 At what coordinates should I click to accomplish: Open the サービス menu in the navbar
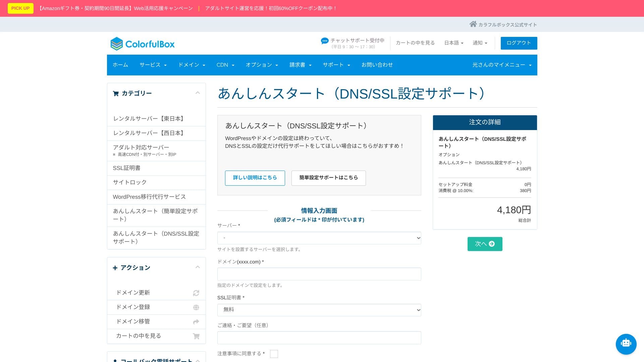point(153,65)
